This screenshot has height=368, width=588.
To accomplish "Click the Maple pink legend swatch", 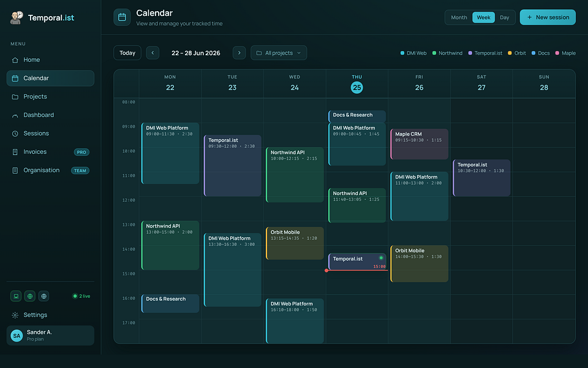I will coord(557,53).
